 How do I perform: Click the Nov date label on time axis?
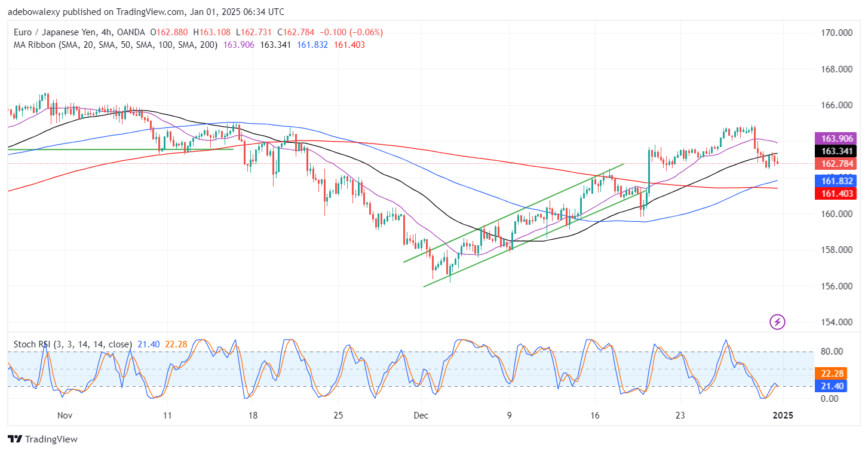pyautogui.click(x=65, y=416)
